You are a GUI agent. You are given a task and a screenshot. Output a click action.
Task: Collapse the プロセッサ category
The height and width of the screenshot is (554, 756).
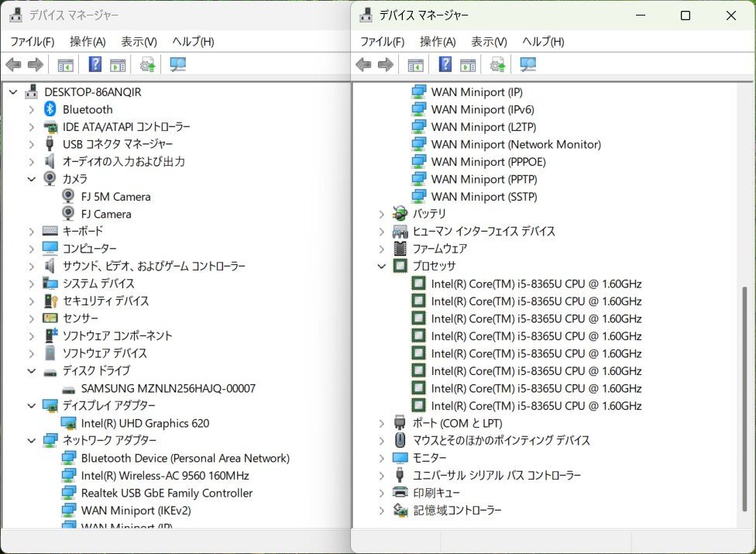pos(380,266)
